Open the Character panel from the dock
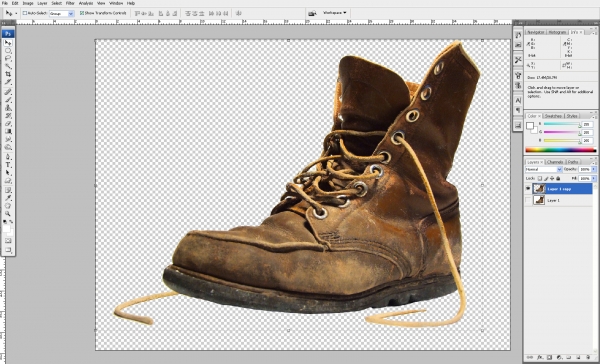 coord(518,101)
